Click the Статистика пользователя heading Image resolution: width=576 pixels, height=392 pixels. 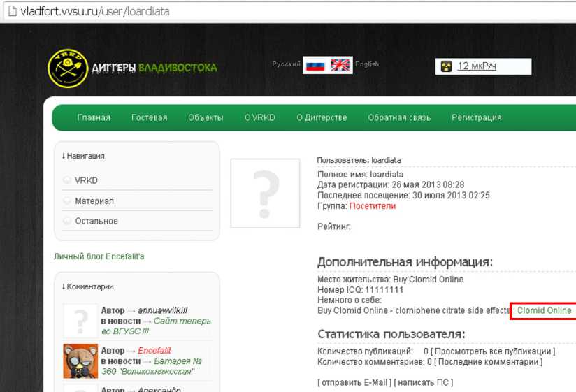coord(391,334)
